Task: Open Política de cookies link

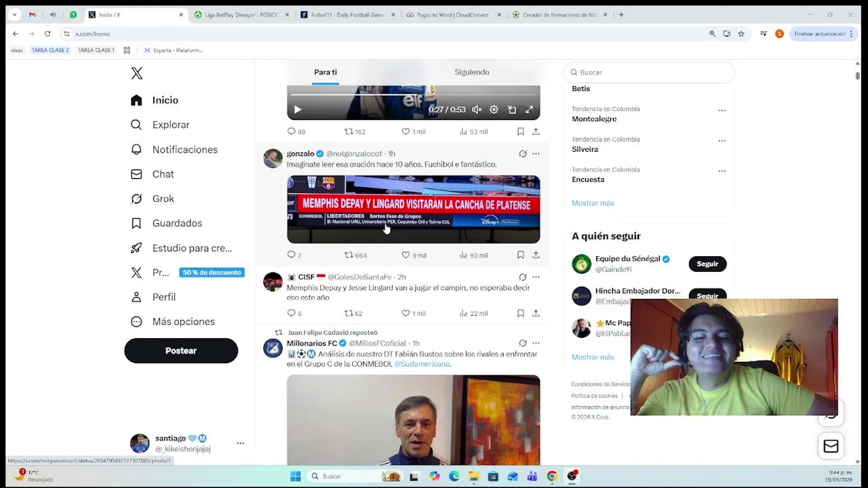Action: pyautogui.click(x=595, y=396)
